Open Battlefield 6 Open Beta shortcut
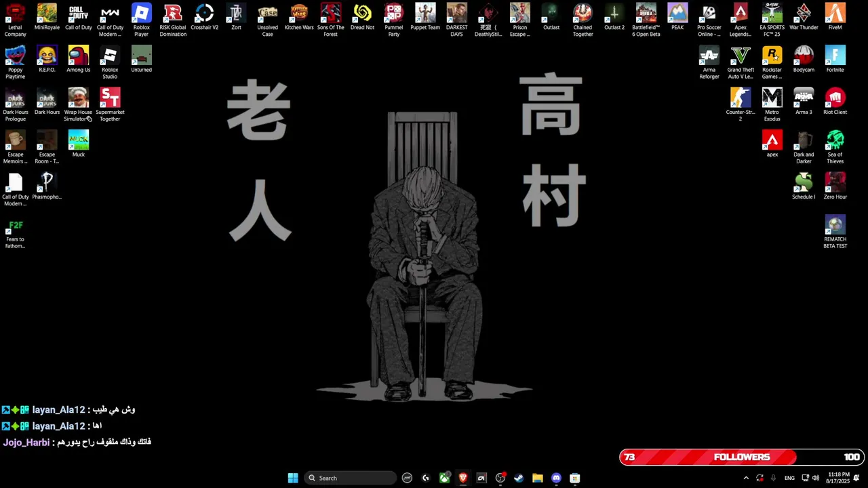The width and height of the screenshot is (868, 488). point(646,20)
